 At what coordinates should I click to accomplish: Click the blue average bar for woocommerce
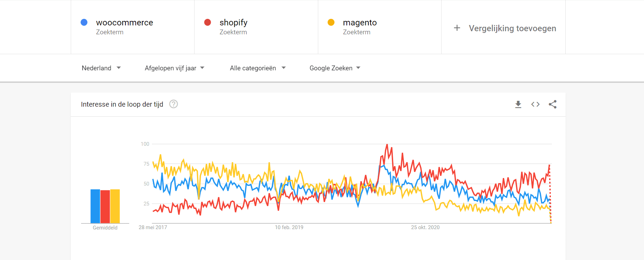(x=95, y=206)
